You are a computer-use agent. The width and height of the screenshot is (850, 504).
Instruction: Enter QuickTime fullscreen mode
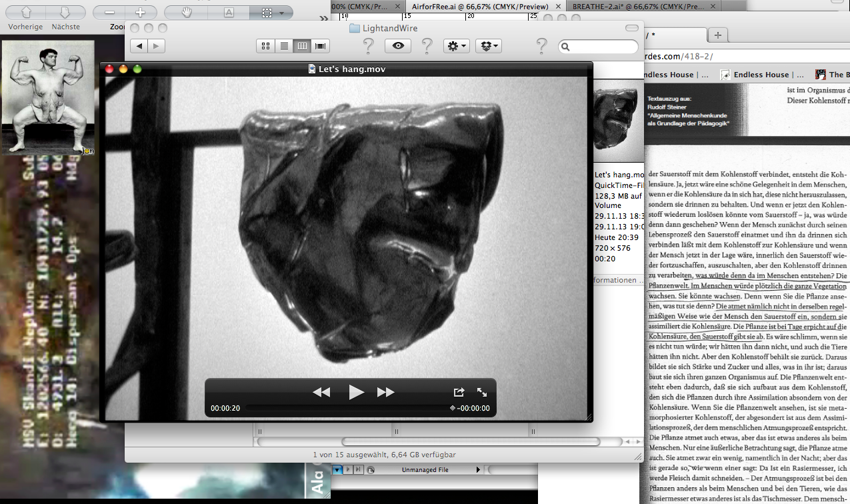click(x=482, y=392)
